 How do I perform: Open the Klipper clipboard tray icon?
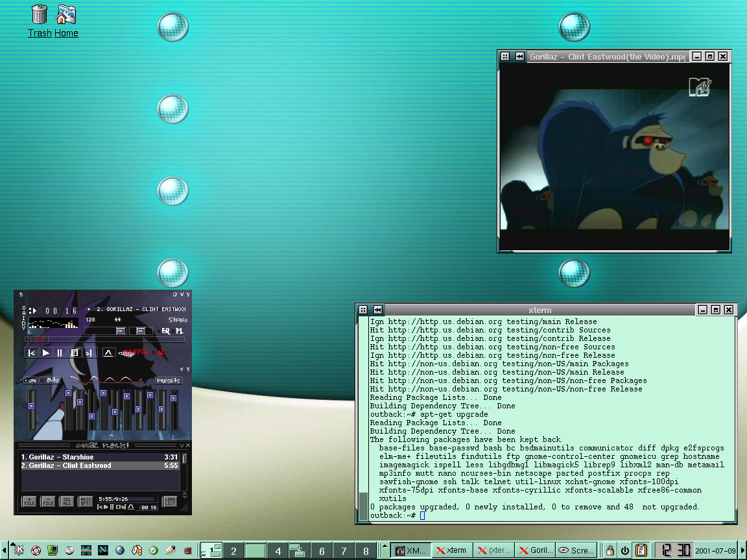pos(641,550)
